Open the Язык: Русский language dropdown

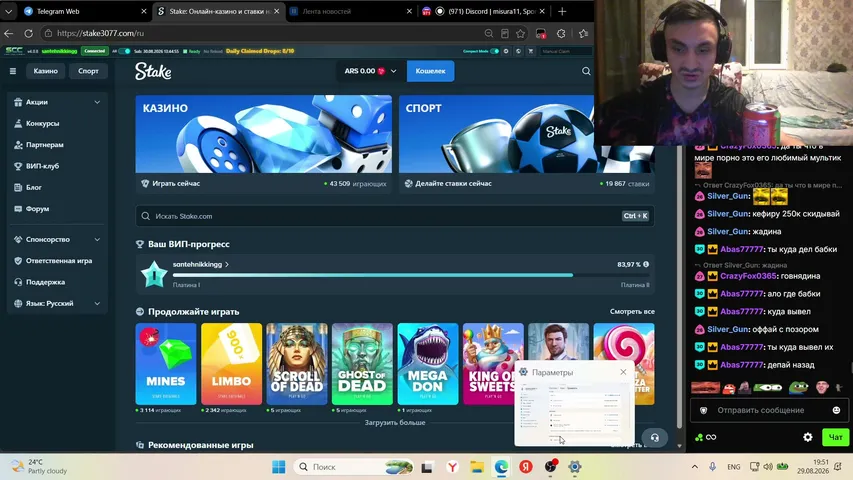click(57, 303)
